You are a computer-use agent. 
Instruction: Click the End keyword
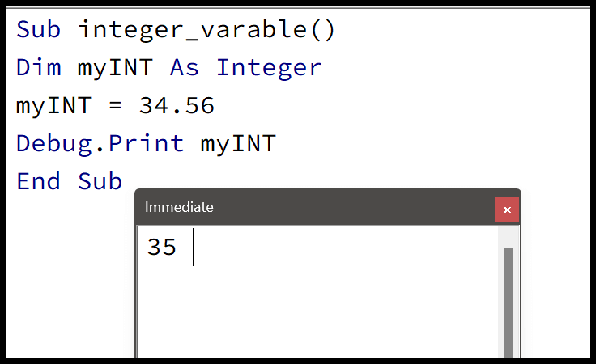(38, 181)
